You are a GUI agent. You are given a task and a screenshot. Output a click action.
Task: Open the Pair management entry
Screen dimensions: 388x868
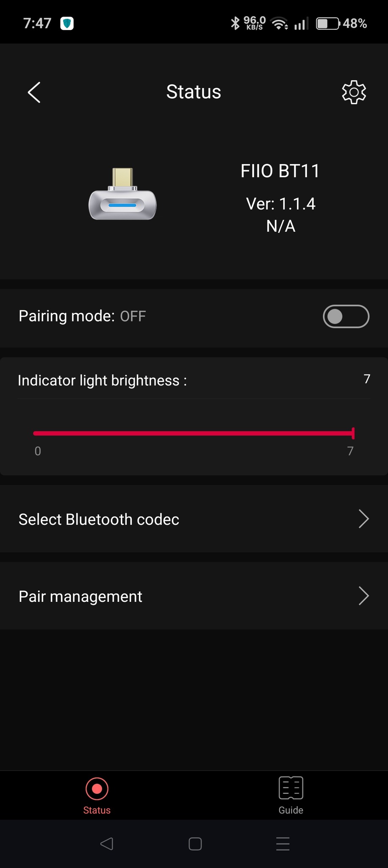point(80,596)
